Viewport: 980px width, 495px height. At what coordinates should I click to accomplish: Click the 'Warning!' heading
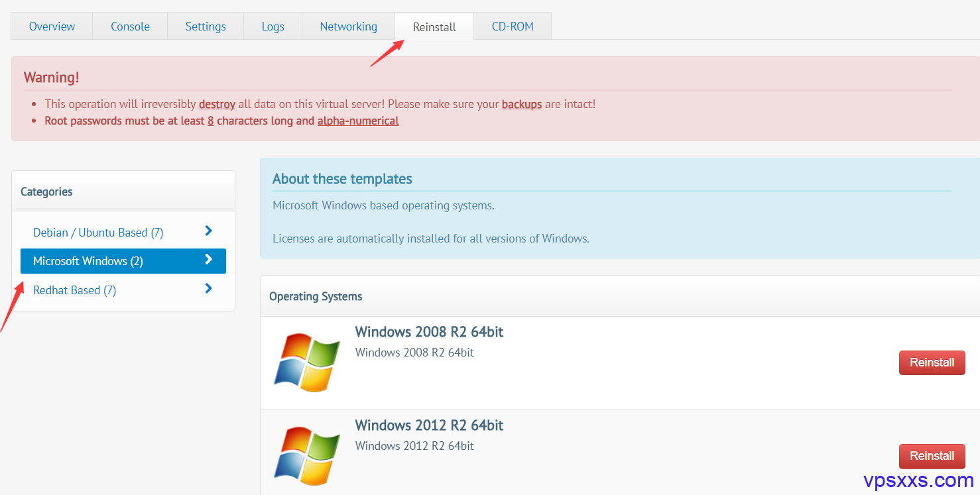click(51, 77)
